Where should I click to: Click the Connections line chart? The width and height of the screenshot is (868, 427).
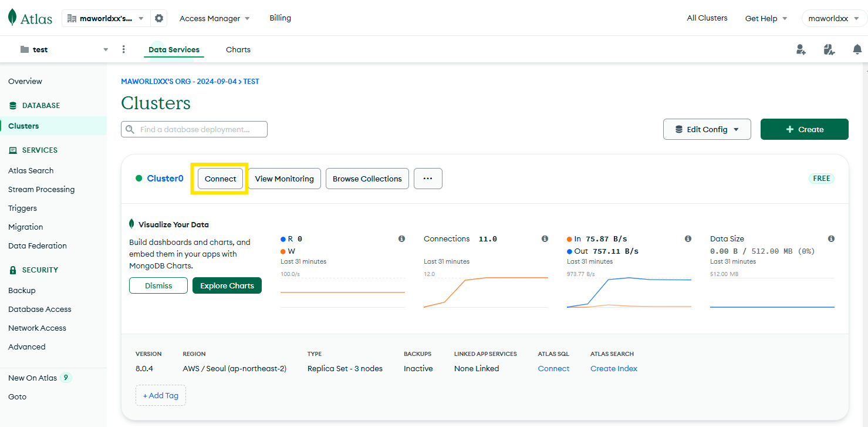pyautogui.click(x=486, y=291)
